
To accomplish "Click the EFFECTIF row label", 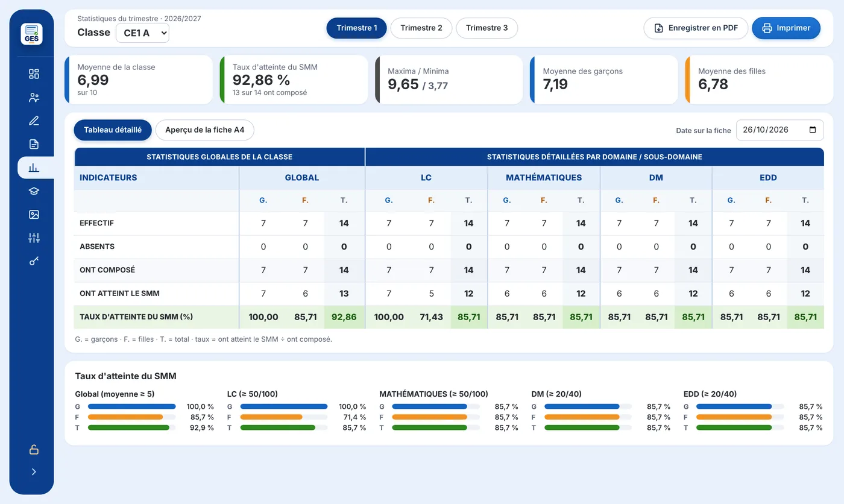I will (x=96, y=223).
